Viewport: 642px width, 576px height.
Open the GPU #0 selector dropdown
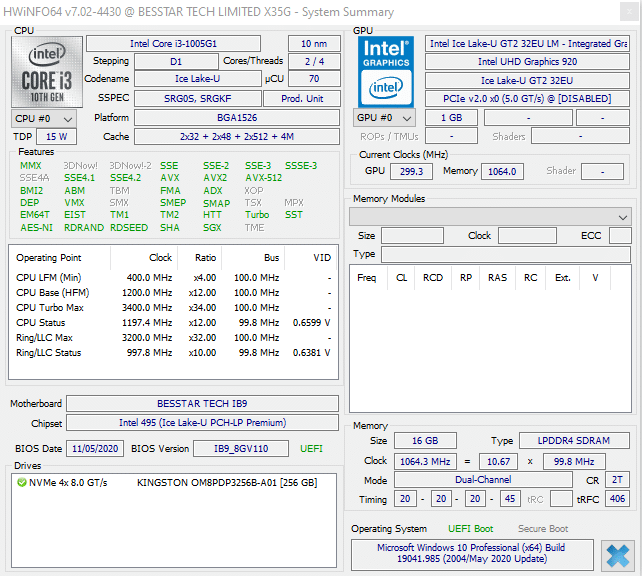point(384,118)
